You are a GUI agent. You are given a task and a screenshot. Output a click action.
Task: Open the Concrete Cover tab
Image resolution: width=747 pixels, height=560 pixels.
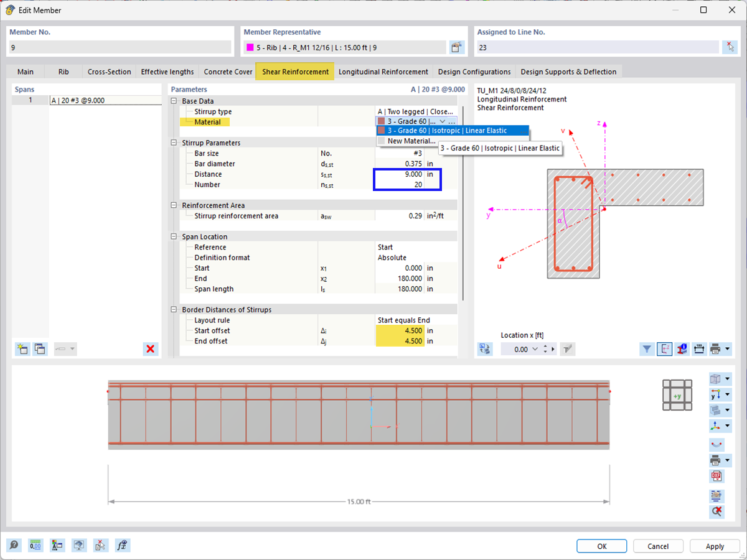(x=228, y=72)
